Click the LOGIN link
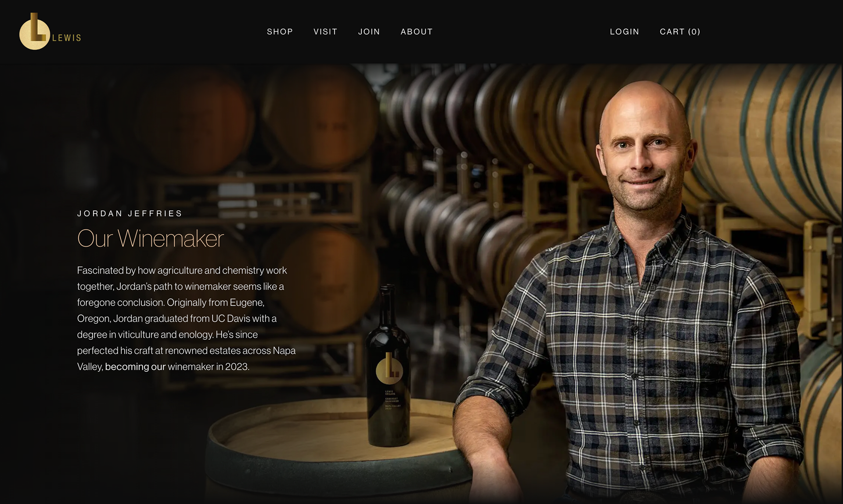This screenshot has width=843, height=504. pyautogui.click(x=624, y=32)
